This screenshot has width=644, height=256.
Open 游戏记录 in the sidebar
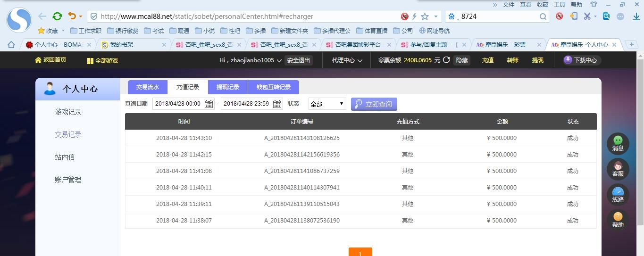pos(68,112)
